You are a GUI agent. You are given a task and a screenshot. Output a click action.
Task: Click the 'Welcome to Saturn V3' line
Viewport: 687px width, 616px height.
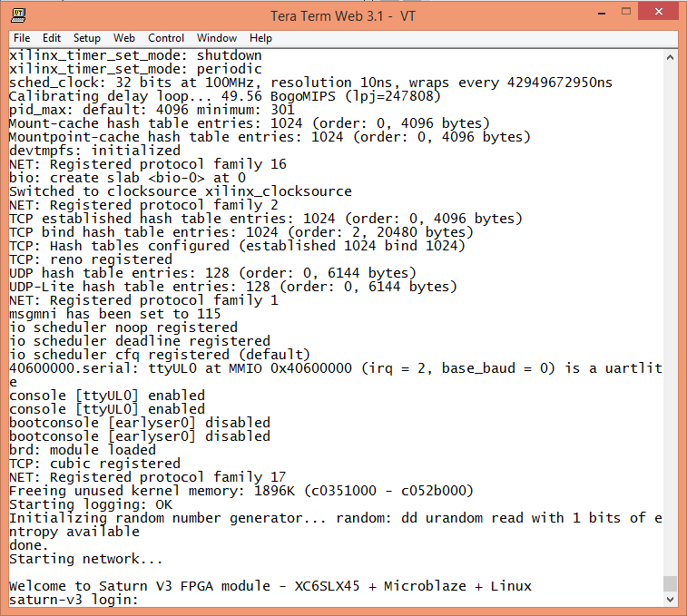[270, 586]
